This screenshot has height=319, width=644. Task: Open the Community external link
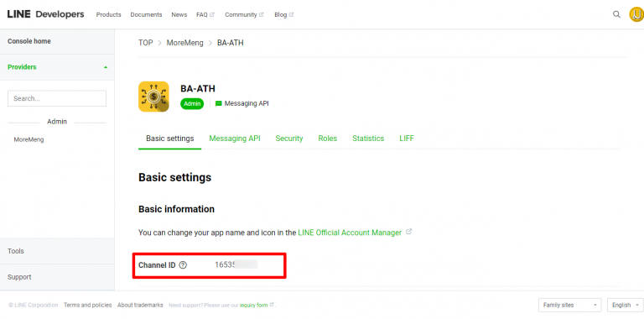click(244, 14)
